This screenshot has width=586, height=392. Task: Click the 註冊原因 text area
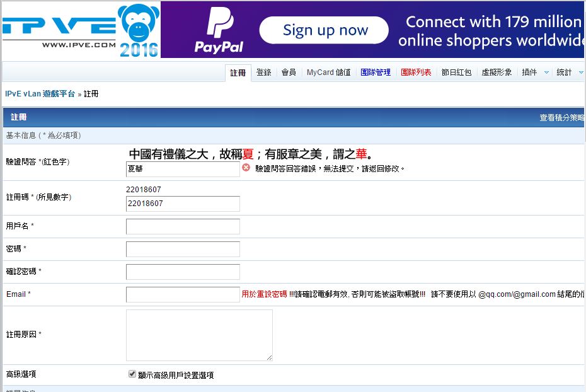click(199, 335)
